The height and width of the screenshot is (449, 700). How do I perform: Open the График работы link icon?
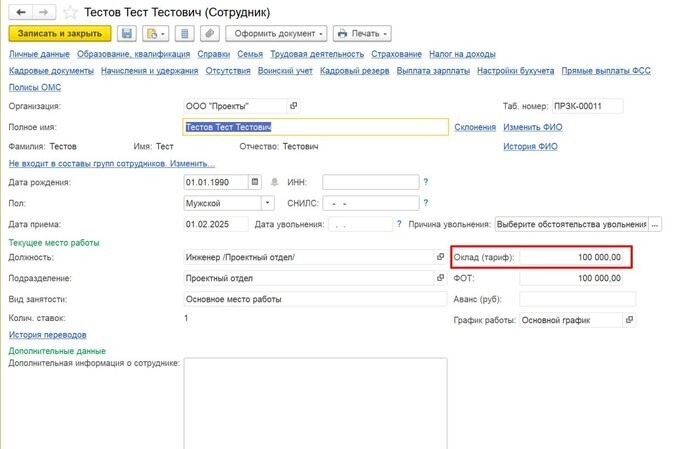click(x=629, y=320)
